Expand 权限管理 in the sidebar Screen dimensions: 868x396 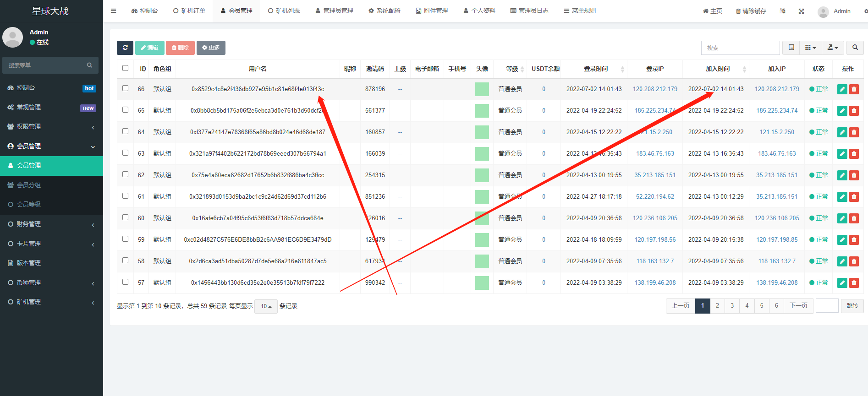click(51, 126)
